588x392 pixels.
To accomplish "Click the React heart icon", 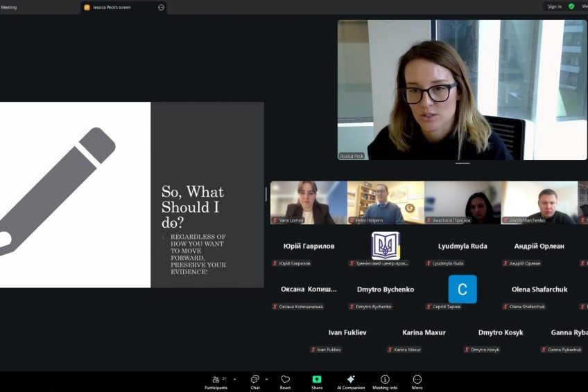I will click(285, 382).
